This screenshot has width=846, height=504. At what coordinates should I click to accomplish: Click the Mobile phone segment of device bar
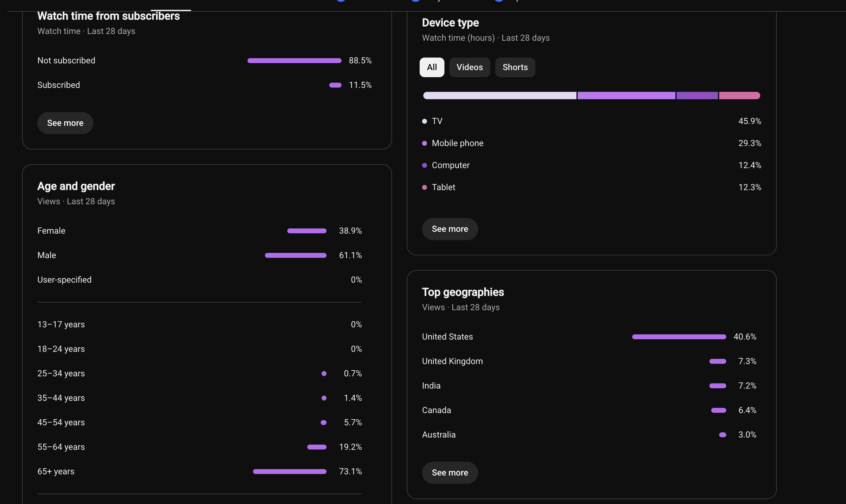coord(626,96)
